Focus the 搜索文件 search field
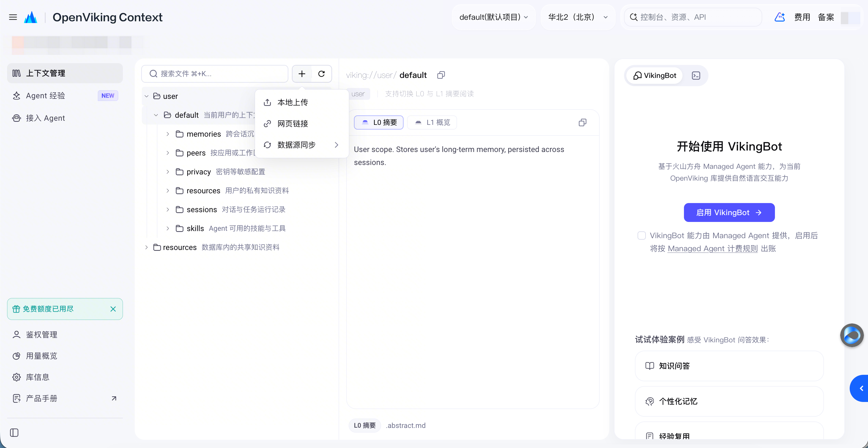The height and width of the screenshot is (448, 868). (215, 74)
